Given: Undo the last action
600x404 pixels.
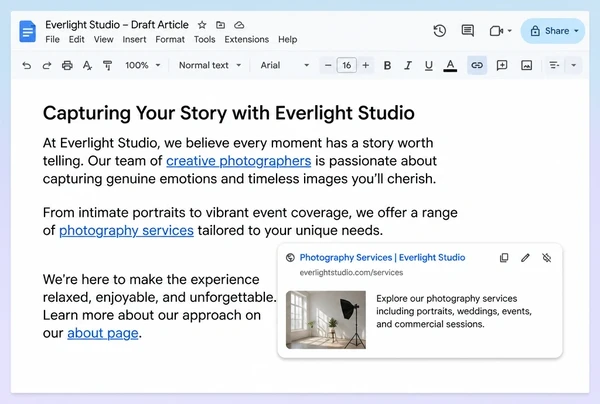Looking at the screenshot, I should 27,65.
